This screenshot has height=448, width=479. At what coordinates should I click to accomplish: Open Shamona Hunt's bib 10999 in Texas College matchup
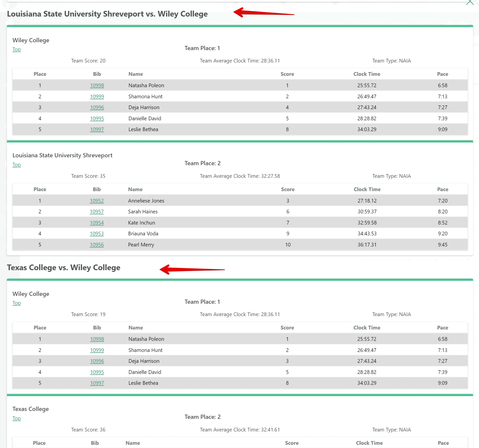[x=97, y=350]
